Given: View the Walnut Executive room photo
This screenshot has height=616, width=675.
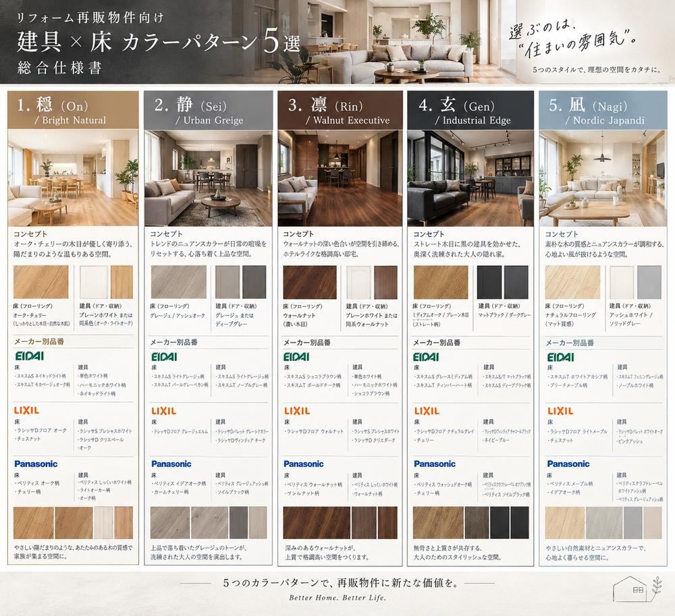Looking at the screenshot, I should [340, 177].
